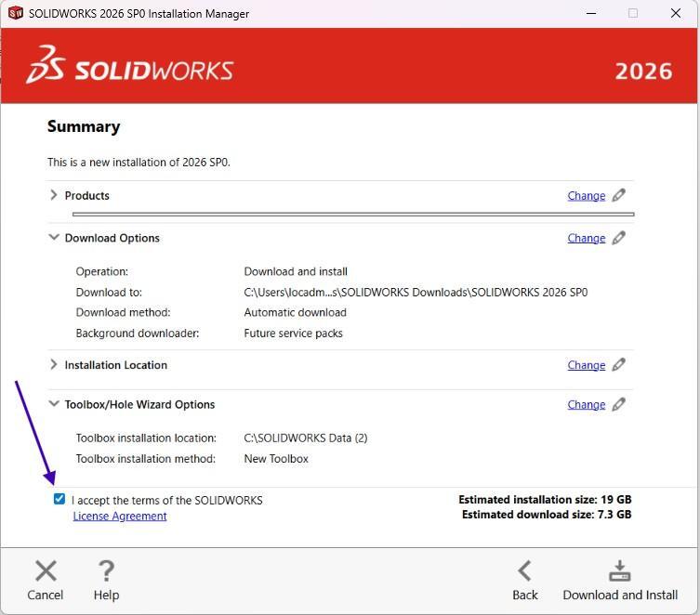Click Change link for Download Options
Screen dimensions: 700x615
tap(587, 238)
